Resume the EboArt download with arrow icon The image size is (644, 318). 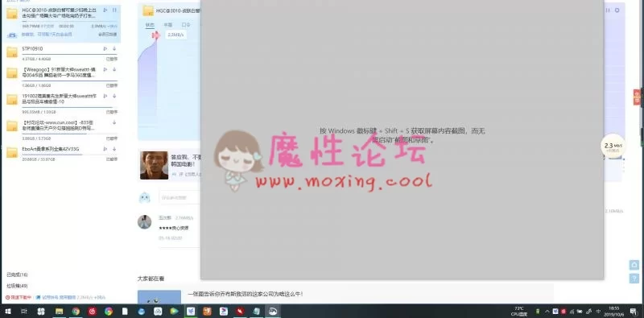(x=114, y=149)
